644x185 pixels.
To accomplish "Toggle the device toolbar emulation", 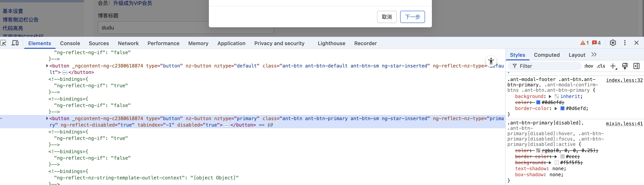I will coord(15,43).
